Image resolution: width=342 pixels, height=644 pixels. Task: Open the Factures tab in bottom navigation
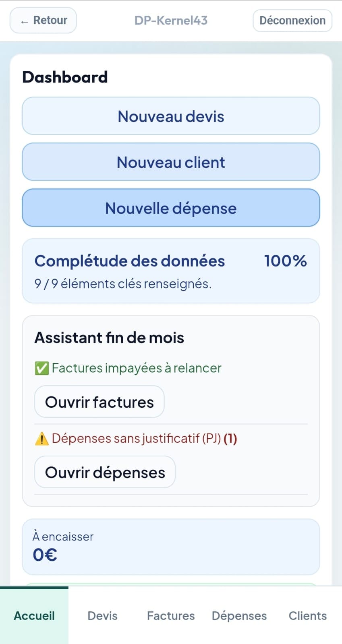[x=171, y=615]
